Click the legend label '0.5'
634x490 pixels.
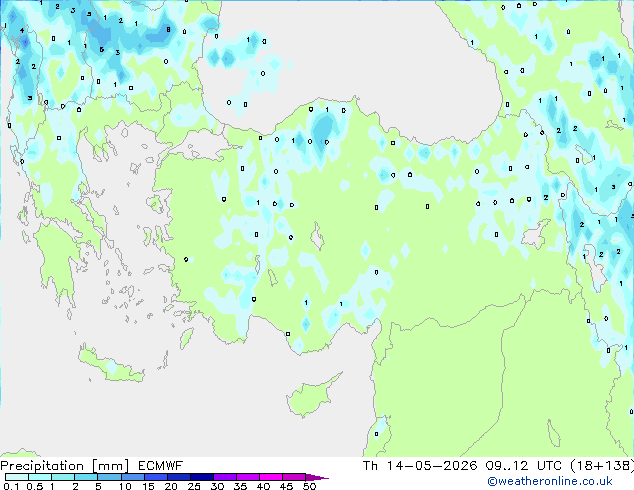34,486
